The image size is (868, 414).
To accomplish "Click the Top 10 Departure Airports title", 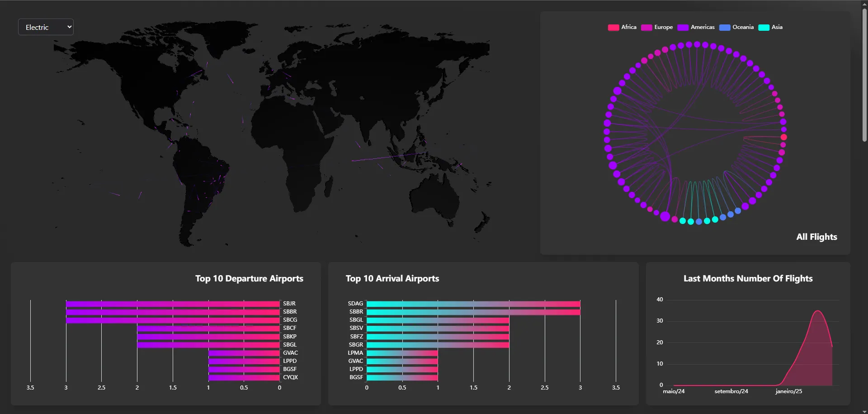I will click(249, 279).
